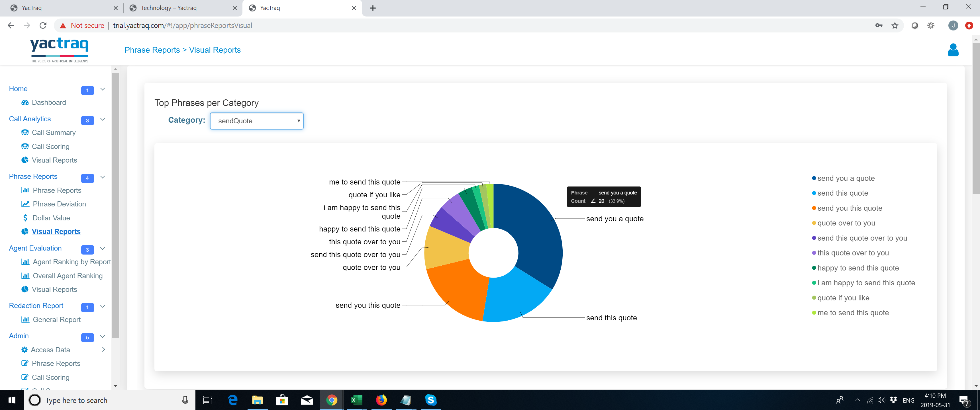Open Dashboard via its gauge icon
The width and height of the screenshot is (980, 410).
(x=25, y=102)
